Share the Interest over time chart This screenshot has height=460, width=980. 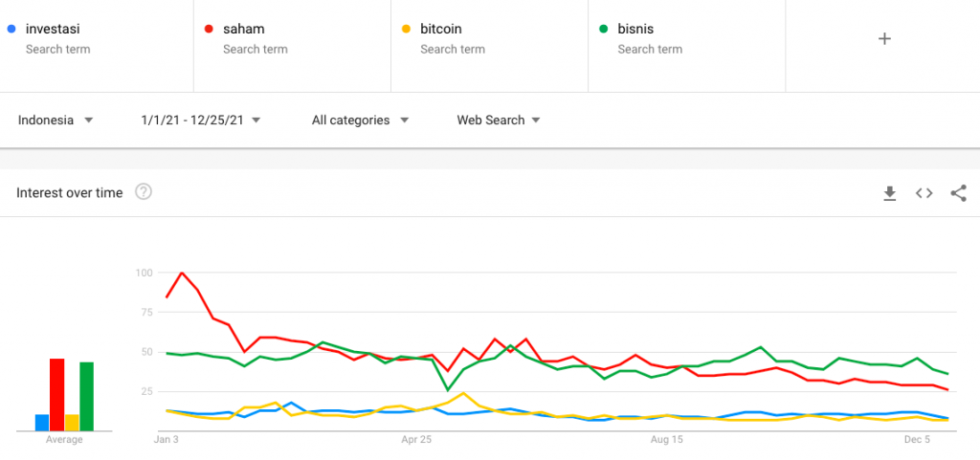click(x=958, y=193)
